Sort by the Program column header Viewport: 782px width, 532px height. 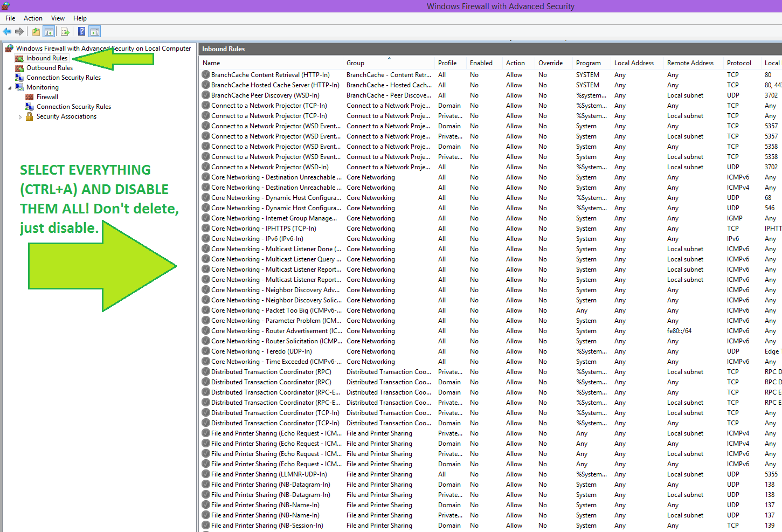pyautogui.click(x=591, y=63)
